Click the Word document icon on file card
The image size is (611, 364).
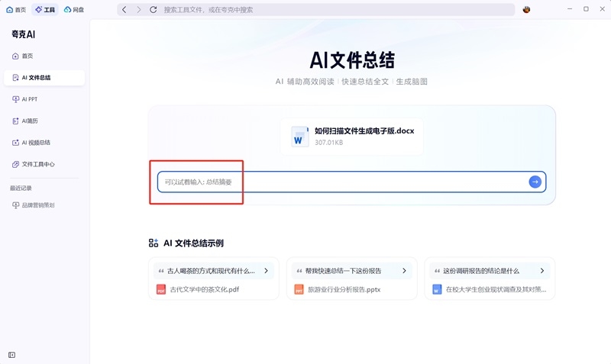(299, 137)
